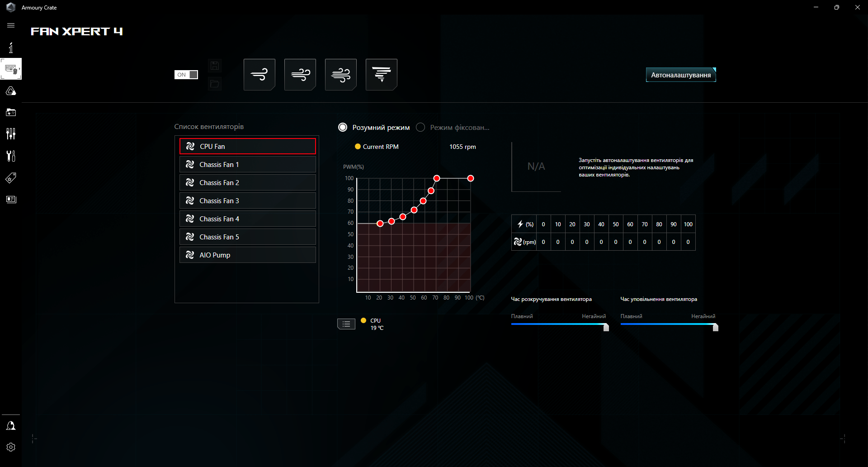This screenshot has height=467, width=868.
Task: Click the FAN XPERT 4 title
Action: 77,31
